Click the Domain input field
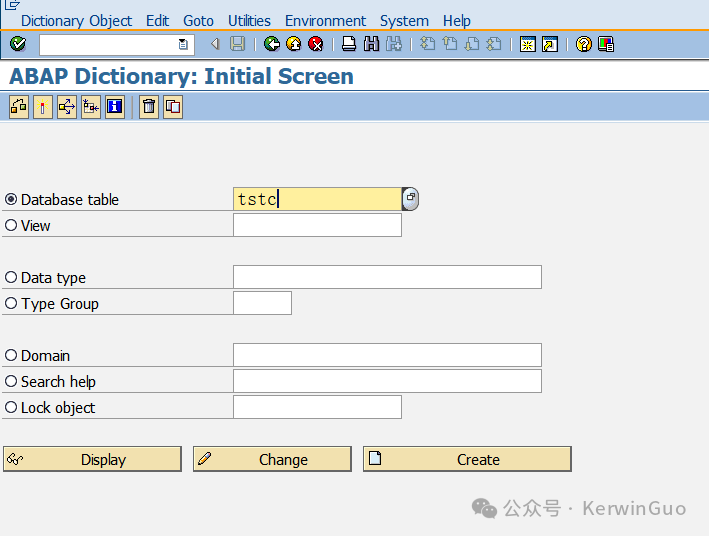This screenshot has height=536, width=709. (388, 355)
